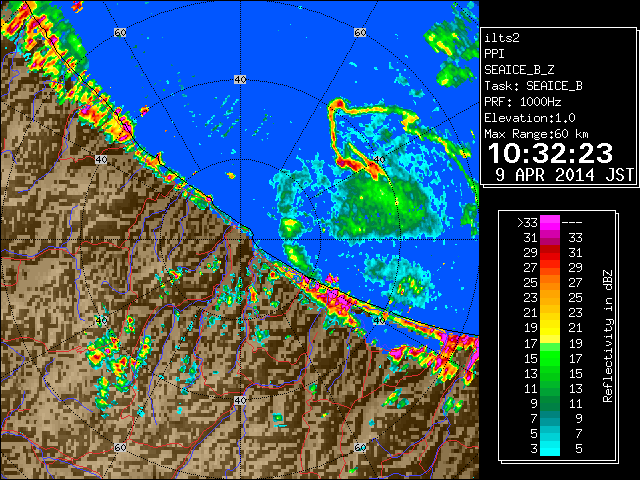Viewport: 640px width, 480px height.
Task: Click the '60' ring label in the lower-left
Action: click(x=120, y=448)
